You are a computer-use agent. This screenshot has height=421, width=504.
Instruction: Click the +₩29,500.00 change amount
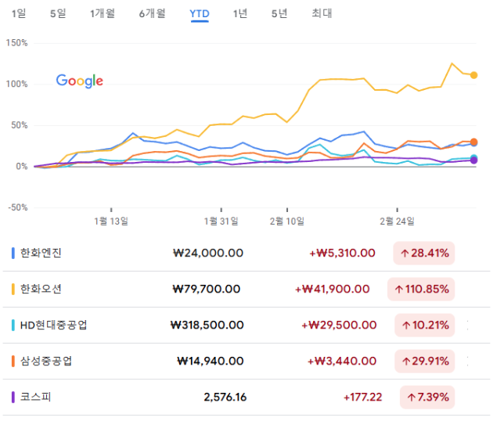(339, 326)
